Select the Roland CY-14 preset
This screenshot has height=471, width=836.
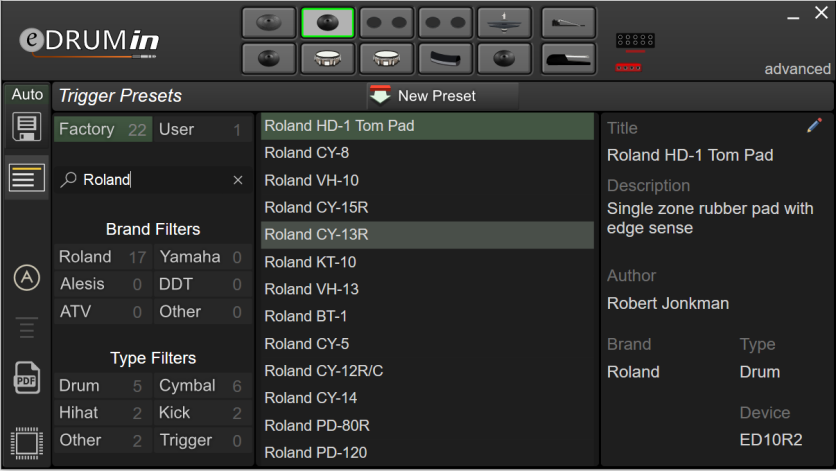pos(427,398)
